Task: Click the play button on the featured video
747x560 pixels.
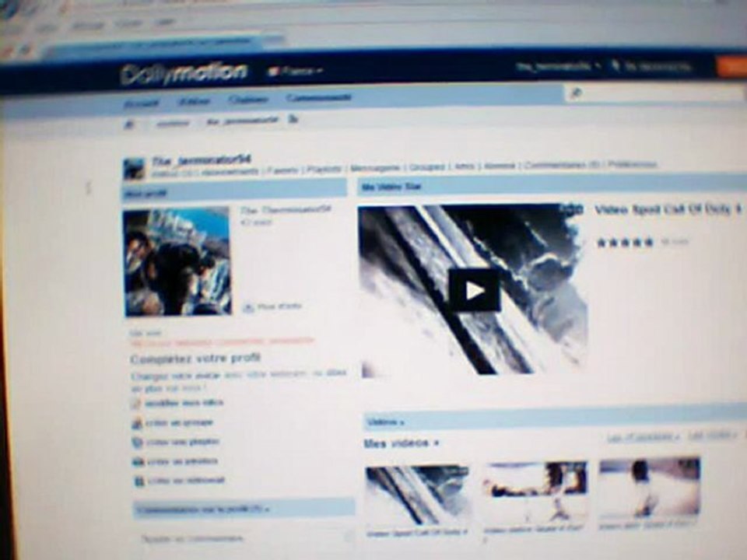Action: tap(474, 290)
